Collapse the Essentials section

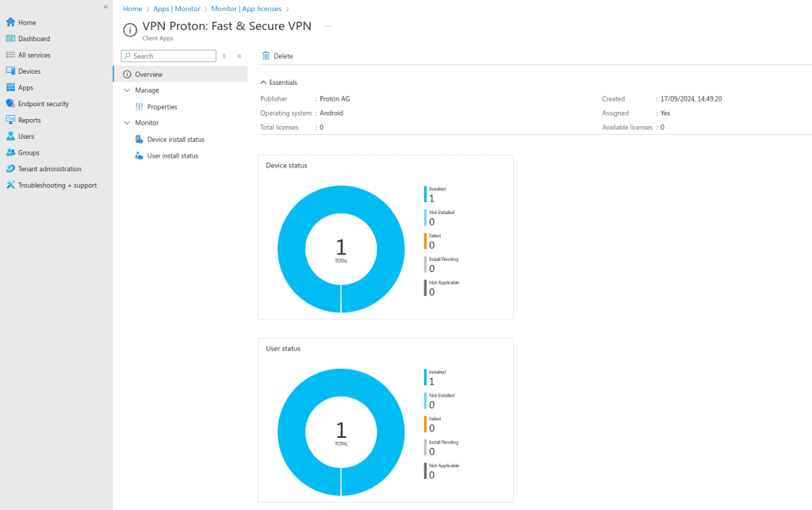point(263,82)
